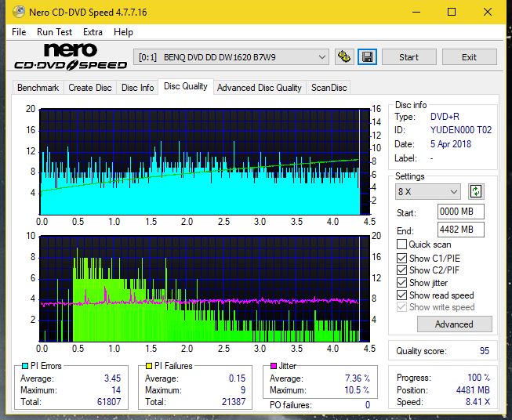Click the disc type DVD+R text
This screenshot has height=420, width=512.
(x=445, y=117)
